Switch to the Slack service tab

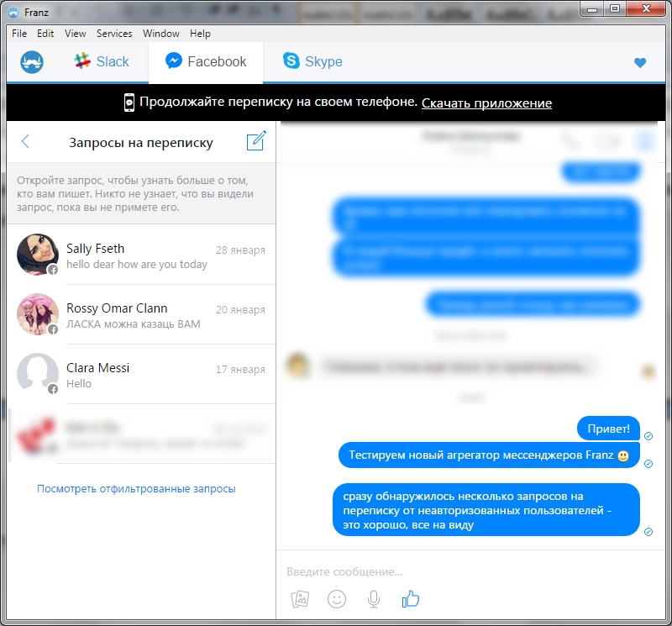[x=102, y=61]
